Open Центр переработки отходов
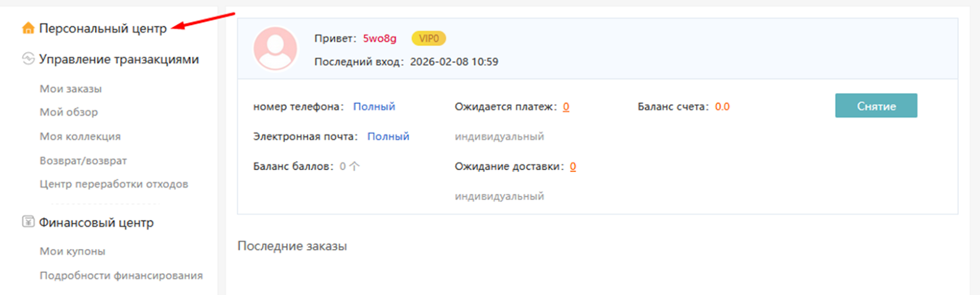 (114, 184)
